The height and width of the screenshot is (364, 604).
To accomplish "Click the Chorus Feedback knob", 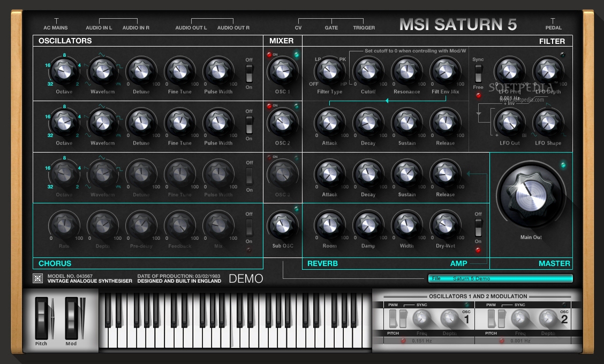I will click(179, 225).
